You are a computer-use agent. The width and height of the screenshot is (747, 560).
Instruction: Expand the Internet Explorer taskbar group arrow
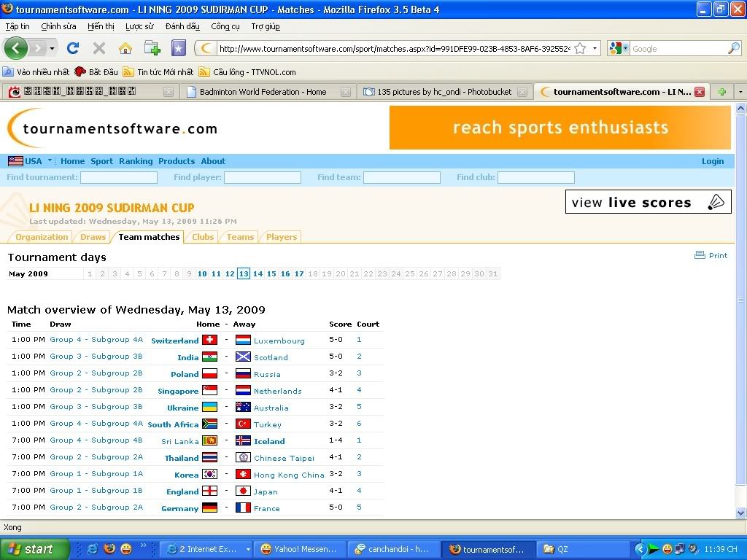coord(248,550)
